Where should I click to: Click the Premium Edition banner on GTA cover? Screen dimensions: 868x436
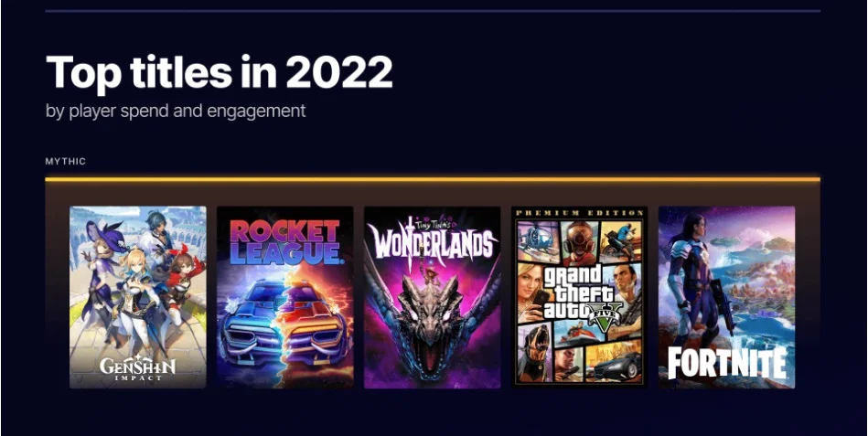point(580,213)
